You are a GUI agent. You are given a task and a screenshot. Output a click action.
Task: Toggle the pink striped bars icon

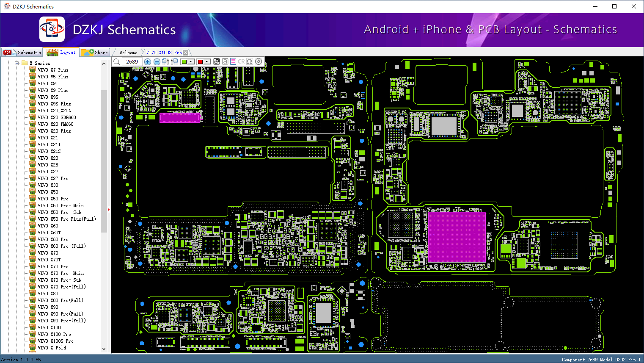(x=233, y=62)
